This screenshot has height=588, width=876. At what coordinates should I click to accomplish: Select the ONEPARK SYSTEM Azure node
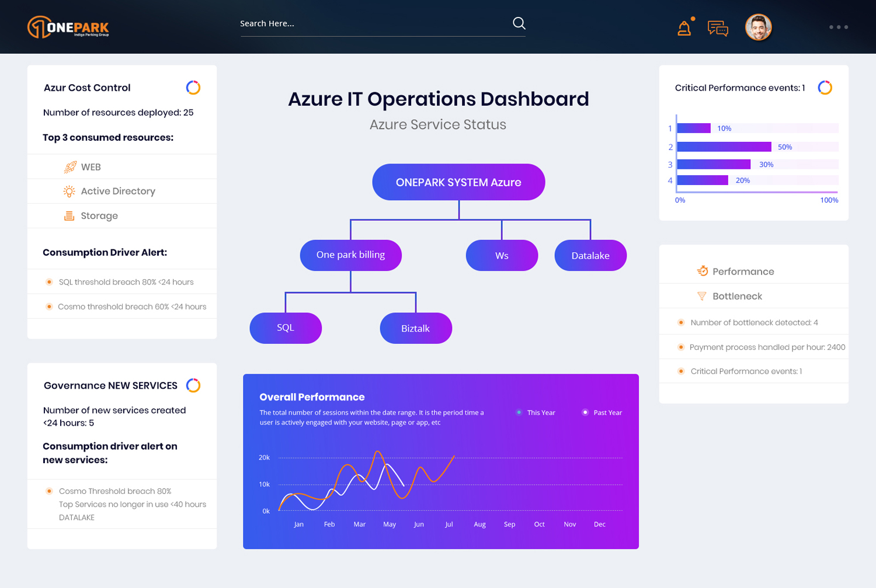pyautogui.click(x=458, y=182)
